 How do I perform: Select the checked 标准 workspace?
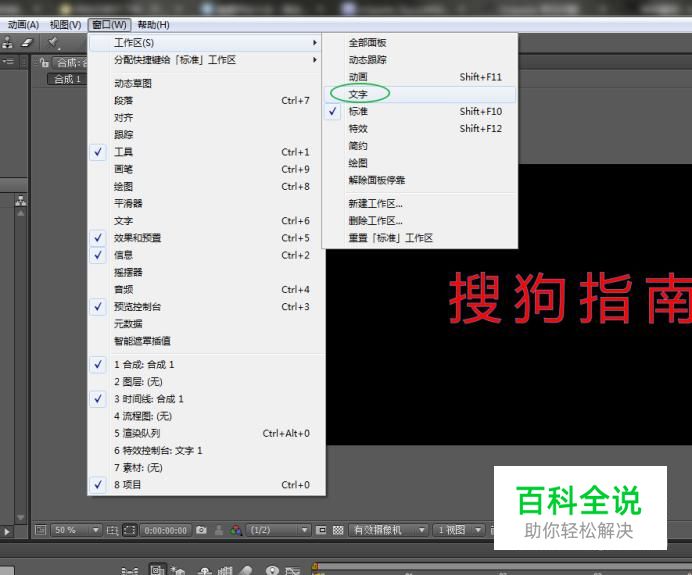[x=420, y=111]
